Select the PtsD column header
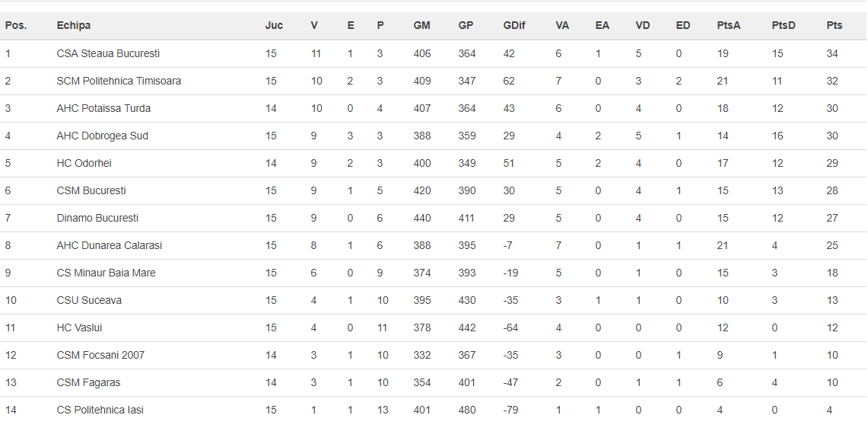This screenshot has width=868, height=444. [784, 25]
